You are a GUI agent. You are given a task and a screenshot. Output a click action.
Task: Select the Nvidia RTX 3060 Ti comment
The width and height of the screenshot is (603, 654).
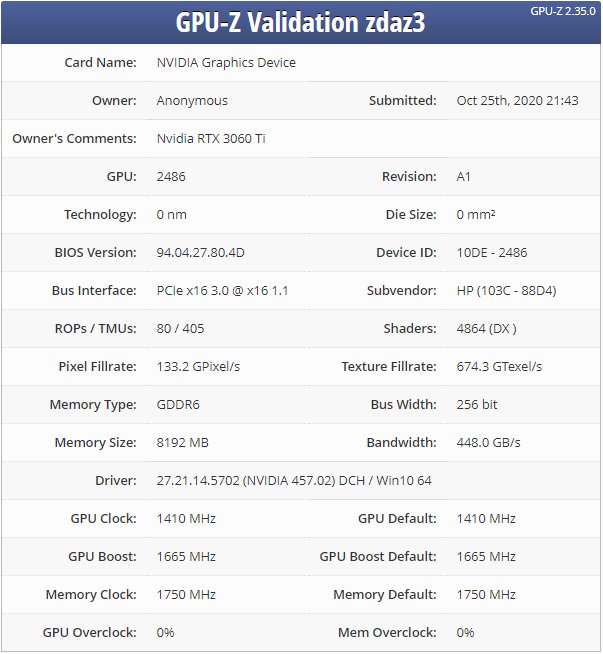(x=211, y=139)
